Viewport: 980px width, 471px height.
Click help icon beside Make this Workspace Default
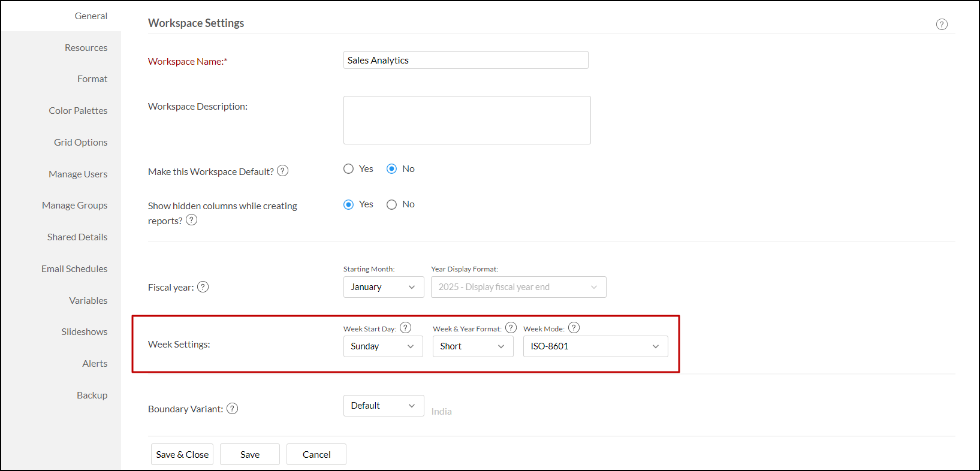coord(283,171)
